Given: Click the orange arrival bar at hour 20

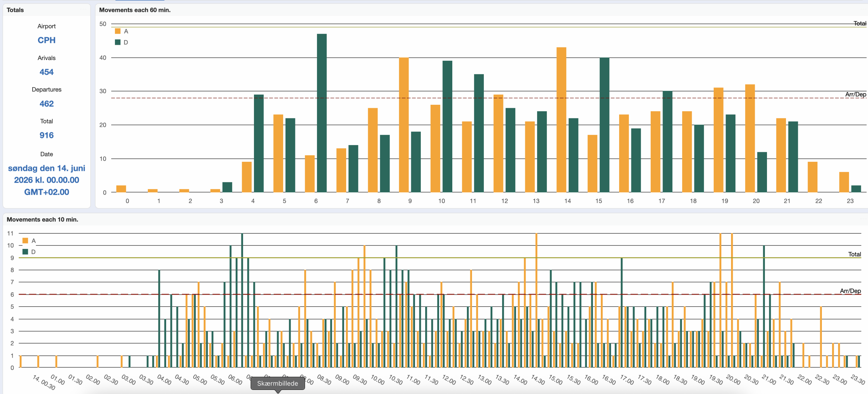Looking at the screenshot, I should coord(750,138).
